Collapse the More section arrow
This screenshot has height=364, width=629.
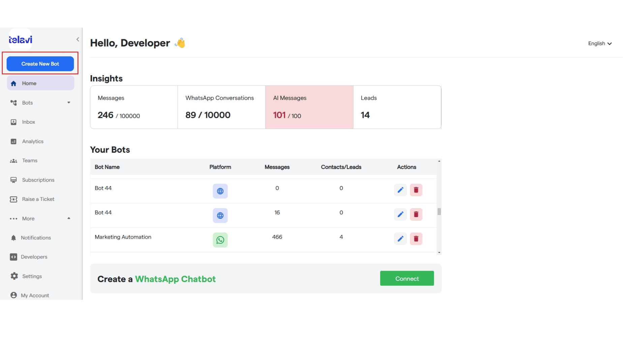coord(69,218)
